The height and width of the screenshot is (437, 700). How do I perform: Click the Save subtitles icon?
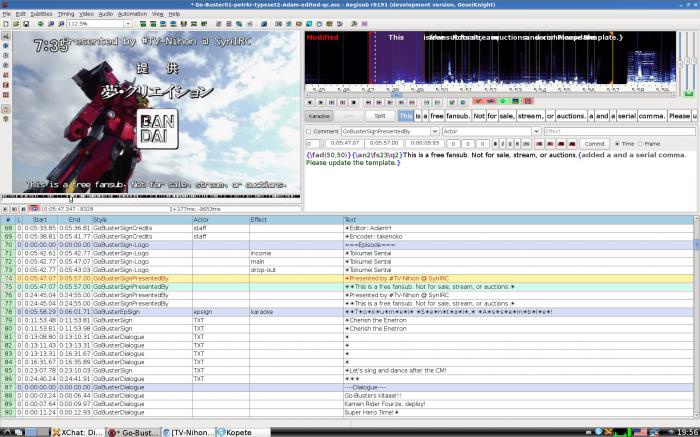[x=26, y=24]
